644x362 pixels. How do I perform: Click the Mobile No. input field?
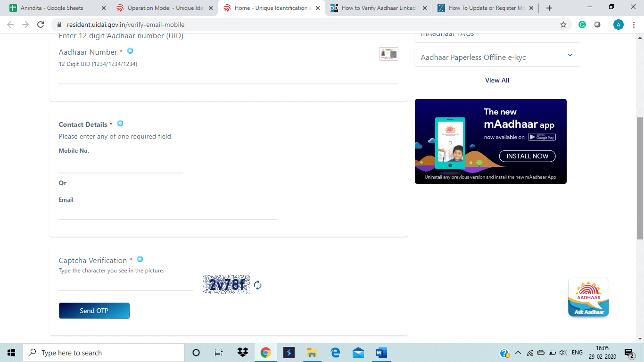(x=121, y=166)
